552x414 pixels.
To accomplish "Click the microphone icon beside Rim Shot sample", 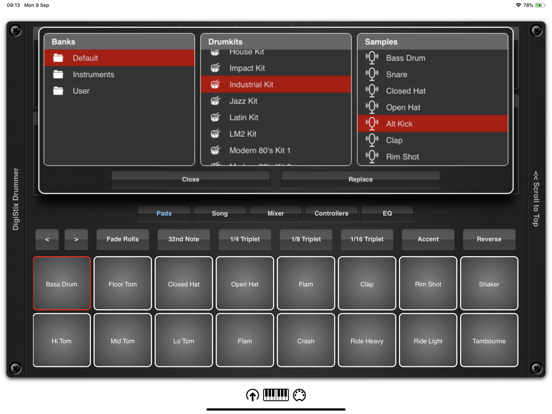I will pyautogui.click(x=372, y=156).
